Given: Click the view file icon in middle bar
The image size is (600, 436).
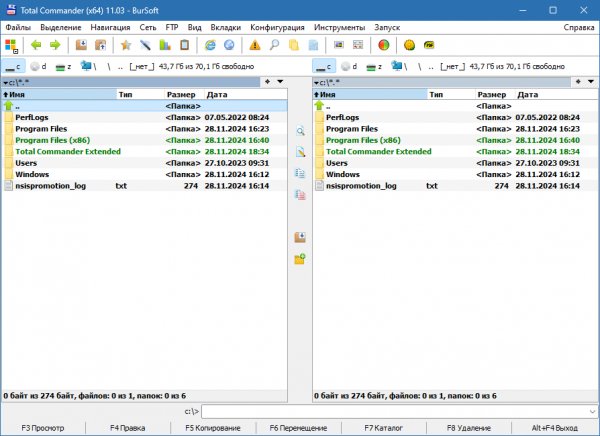Looking at the screenshot, I should (x=300, y=131).
